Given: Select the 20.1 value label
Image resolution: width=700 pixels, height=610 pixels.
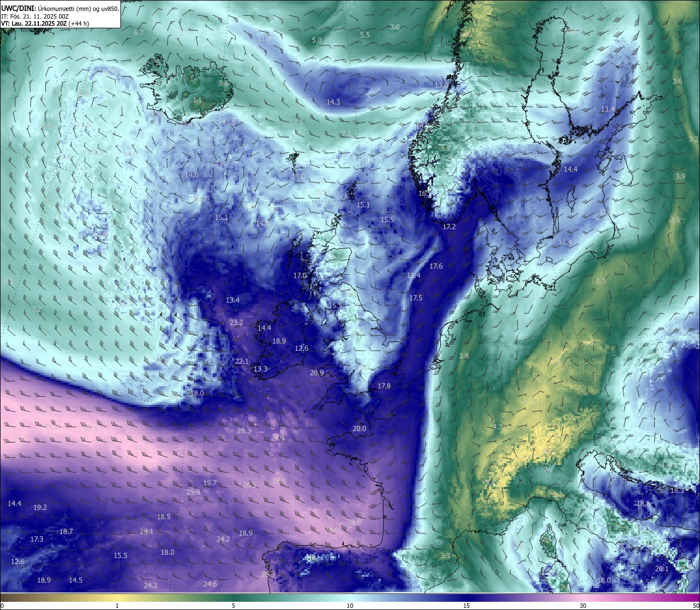Looking at the screenshot, I should [x=662, y=568].
